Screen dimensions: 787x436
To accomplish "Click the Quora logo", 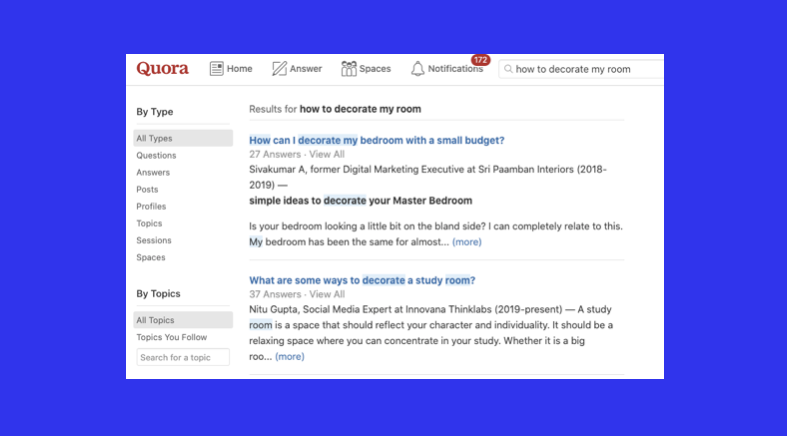I will (163, 69).
